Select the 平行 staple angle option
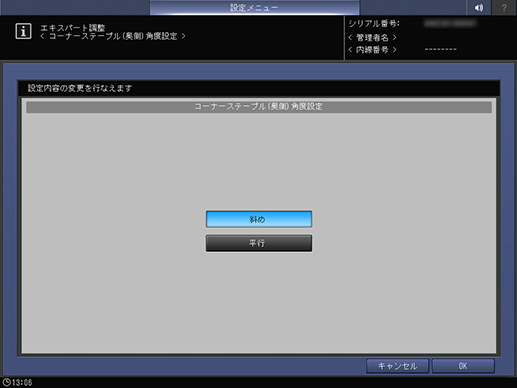This screenshot has height=388, width=517. tap(259, 243)
